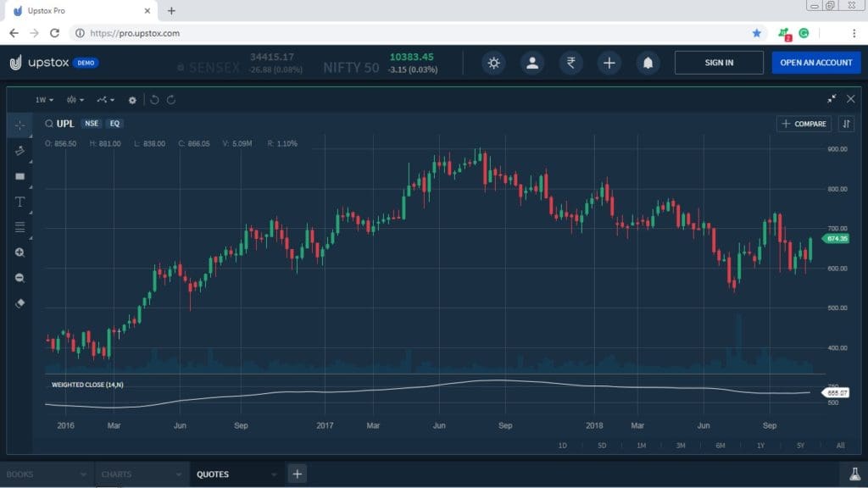Zoom in on the chart
Viewport: 868px width, 488px height.
pos(19,252)
